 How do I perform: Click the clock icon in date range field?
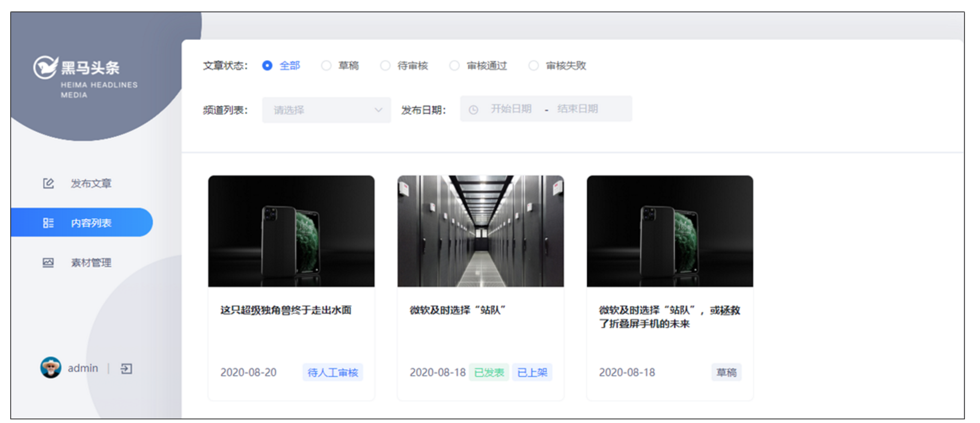coord(474,110)
